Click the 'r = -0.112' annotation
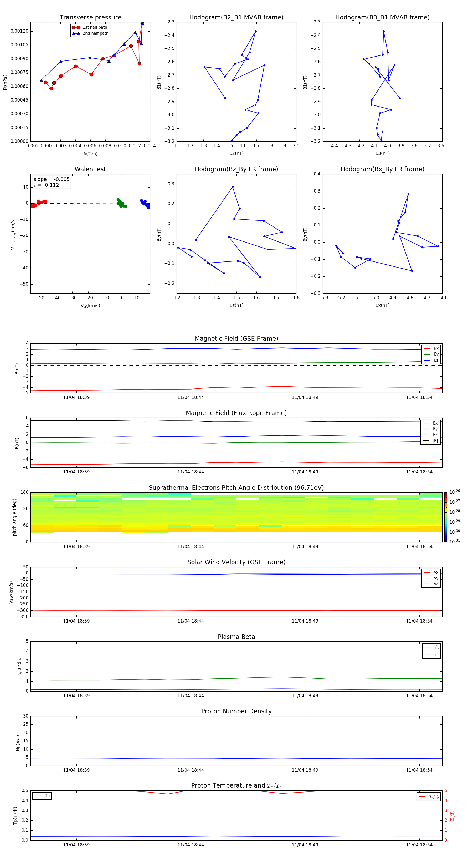This screenshot has height=868, width=473. (47, 185)
